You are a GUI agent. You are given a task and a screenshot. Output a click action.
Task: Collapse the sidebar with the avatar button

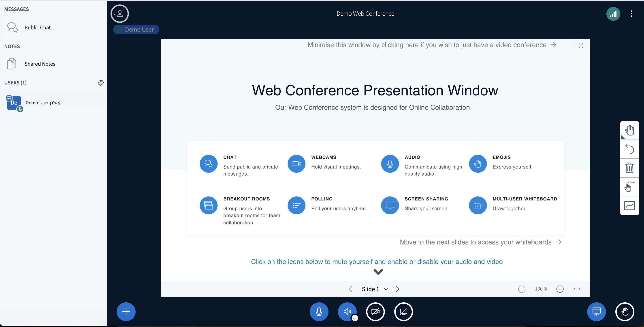coord(119,13)
